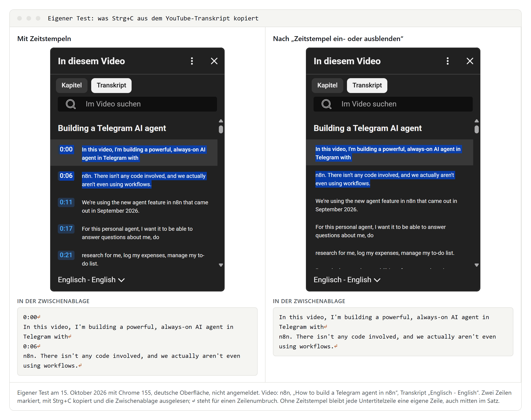This screenshot has width=531, height=420.
Task: Click the right panel line 'September 2026.'
Action: pos(336,209)
